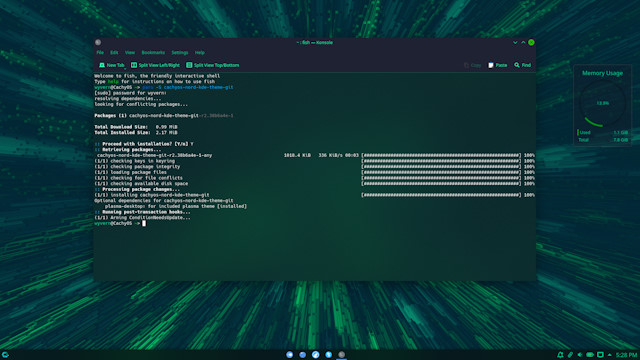Open the View menu
This screenshot has width=640, height=360.
pyautogui.click(x=130, y=53)
